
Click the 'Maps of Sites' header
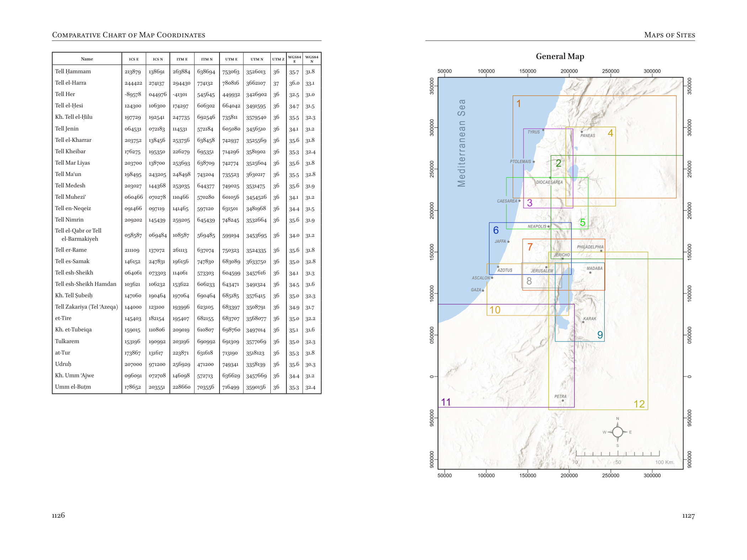click(669, 35)
